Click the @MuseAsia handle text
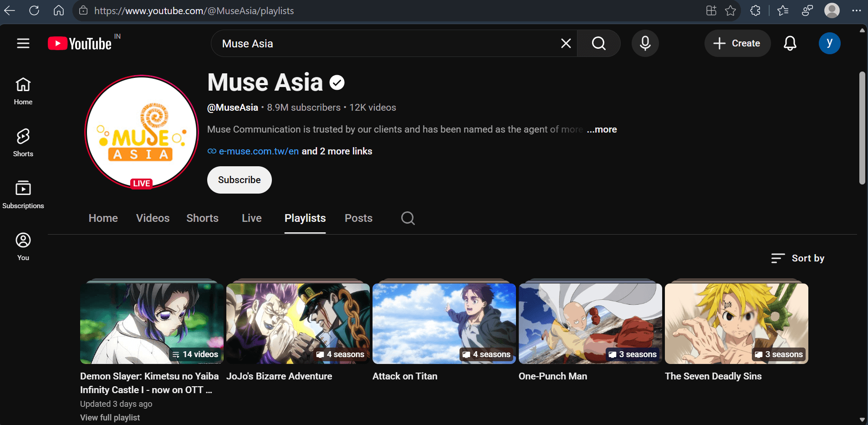 point(233,108)
